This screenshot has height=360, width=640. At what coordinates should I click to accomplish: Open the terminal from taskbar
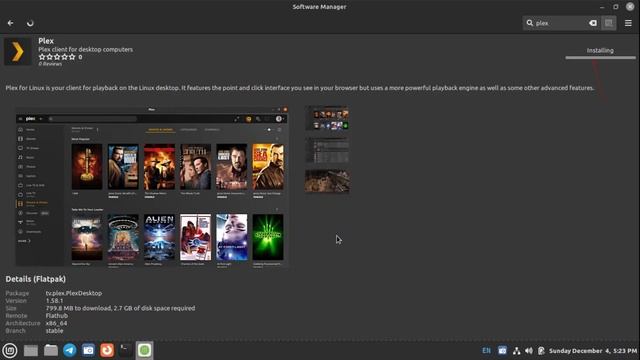(125, 350)
